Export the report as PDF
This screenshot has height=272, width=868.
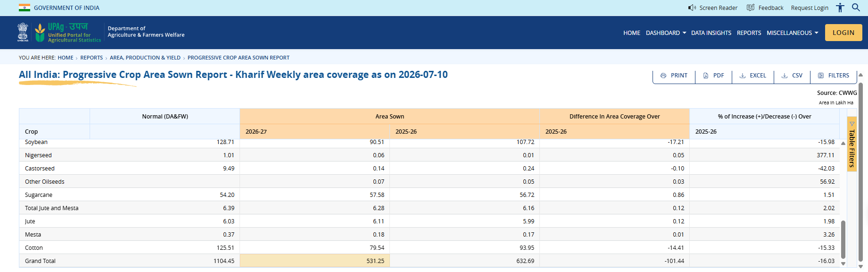pos(713,76)
